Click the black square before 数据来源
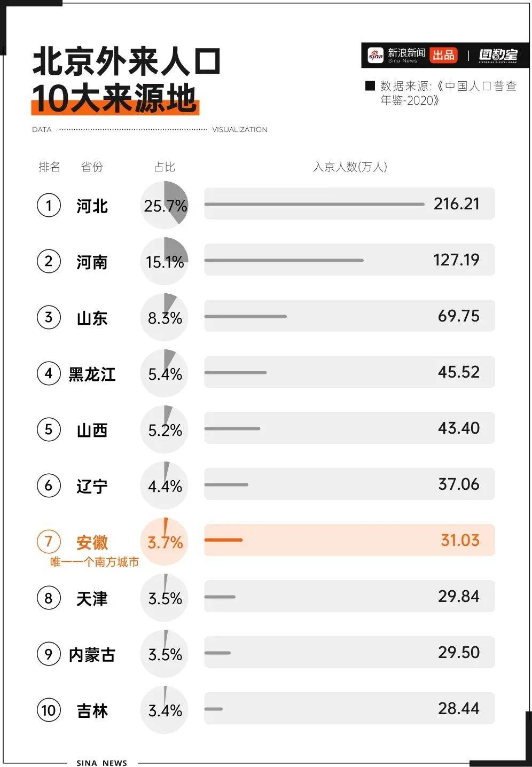This screenshot has height=767, width=532. 370,86
